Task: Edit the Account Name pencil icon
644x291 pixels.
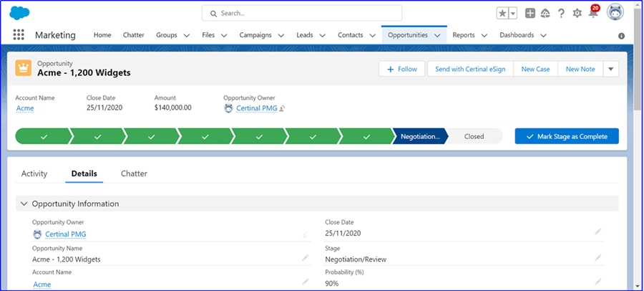Action: [x=305, y=282]
